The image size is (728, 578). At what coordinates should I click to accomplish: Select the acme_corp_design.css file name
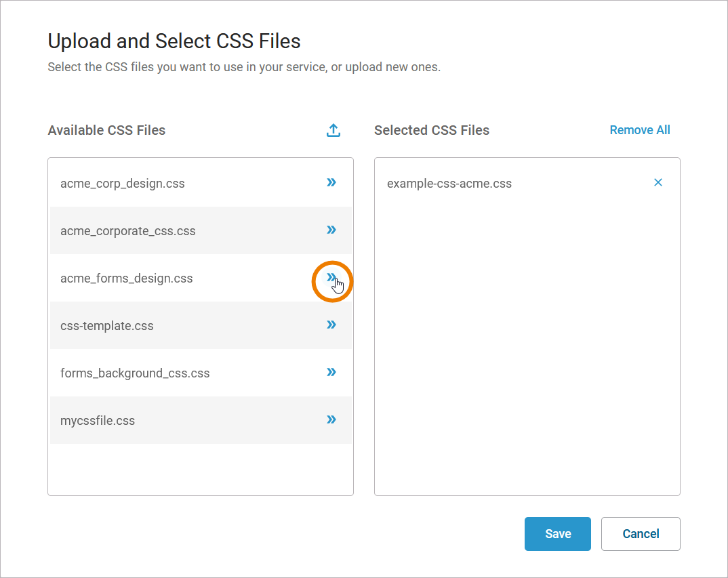point(123,184)
